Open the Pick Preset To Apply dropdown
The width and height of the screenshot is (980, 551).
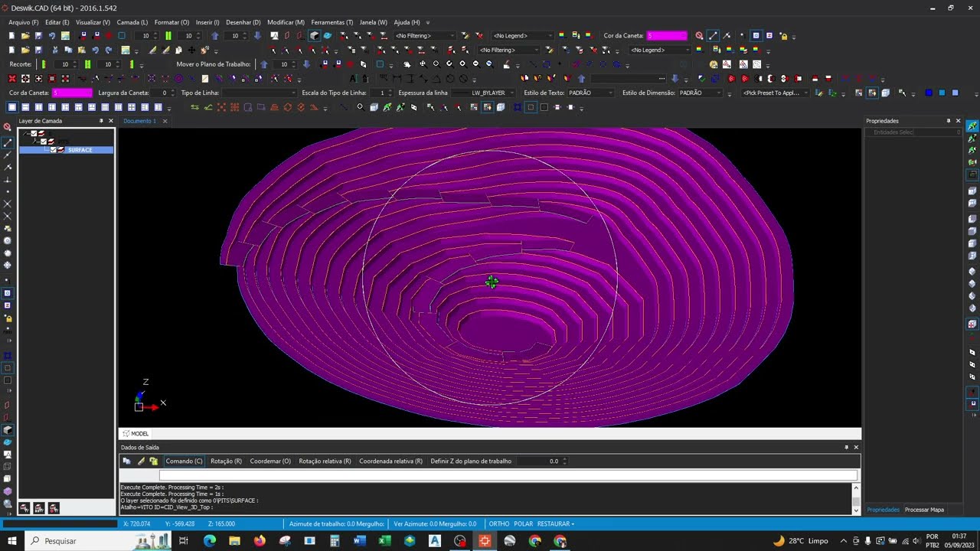775,93
